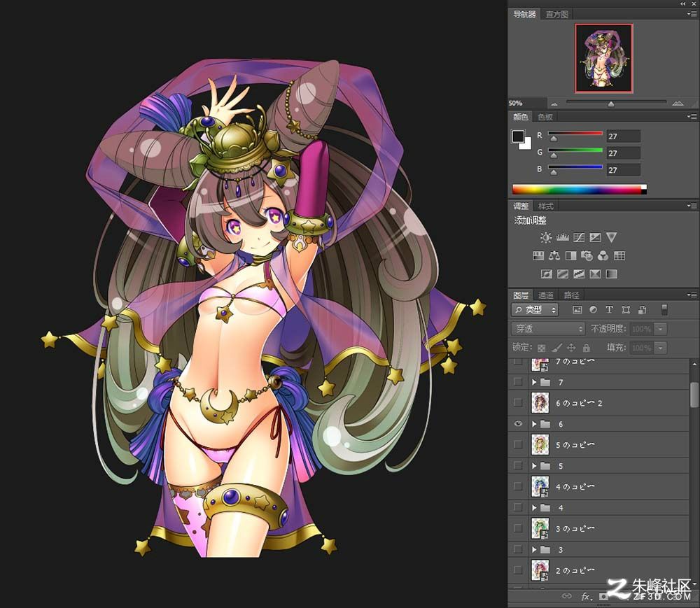Filter layers by type (T) layers

pos(609,309)
